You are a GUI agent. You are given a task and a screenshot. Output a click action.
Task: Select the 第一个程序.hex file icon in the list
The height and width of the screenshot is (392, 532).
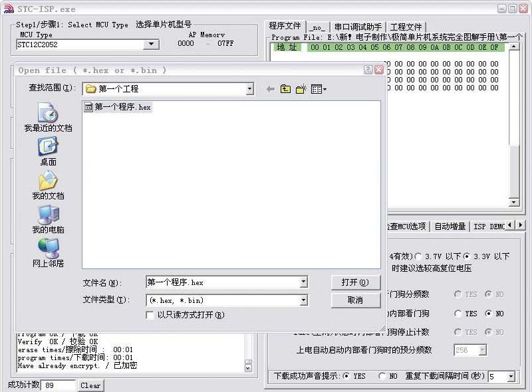[x=88, y=107]
